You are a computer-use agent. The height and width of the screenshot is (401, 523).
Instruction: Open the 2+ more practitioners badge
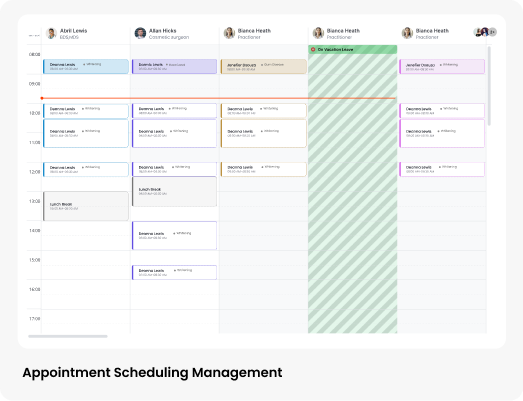(x=493, y=32)
